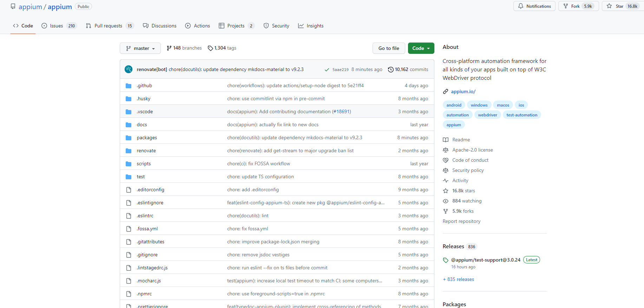Click the Apache license scale icon
The image size is (644, 308).
pos(446,150)
